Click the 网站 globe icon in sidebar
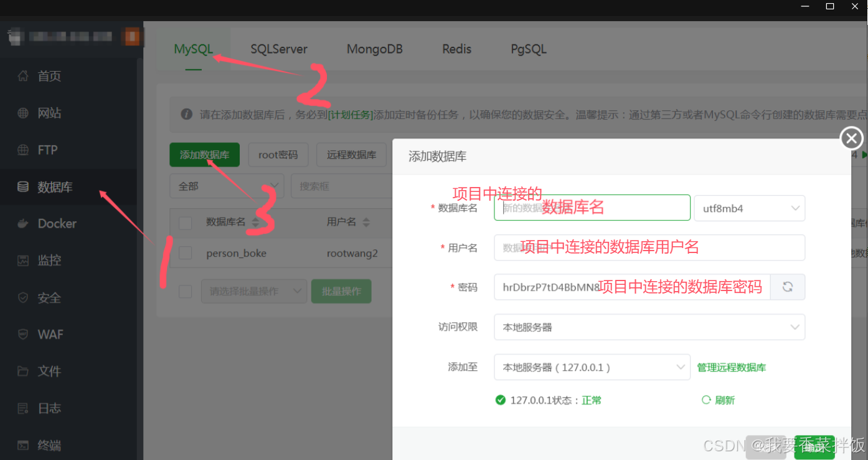Screen dimensions: 868x460 click(x=23, y=113)
